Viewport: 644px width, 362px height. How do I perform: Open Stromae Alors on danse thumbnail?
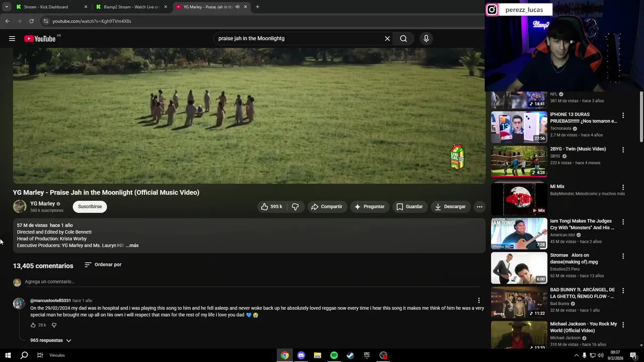(x=519, y=267)
